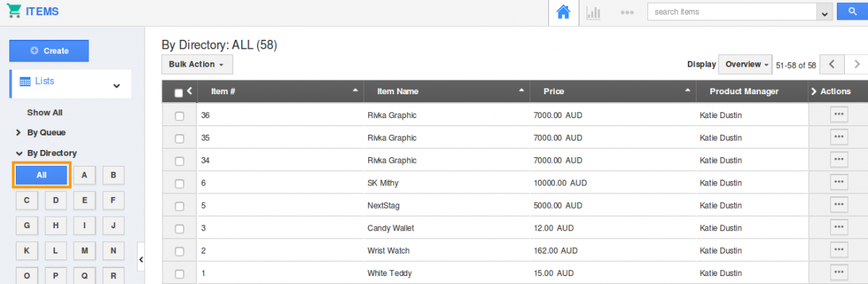This screenshot has width=868, height=284.
Task: Open actions menu for SK Mithy
Action: pyautogui.click(x=839, y=182)
